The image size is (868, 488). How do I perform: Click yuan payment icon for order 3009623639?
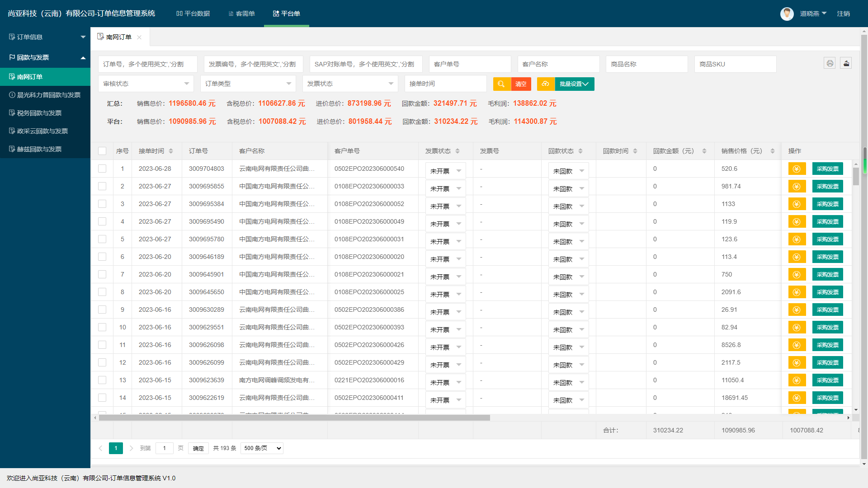coord(797,380)
